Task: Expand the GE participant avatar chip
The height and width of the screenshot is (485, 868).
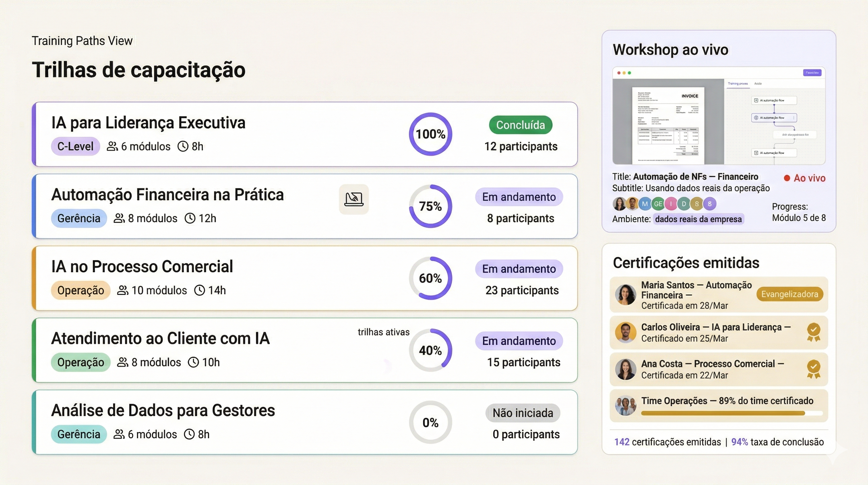Action: pos(657,203)
